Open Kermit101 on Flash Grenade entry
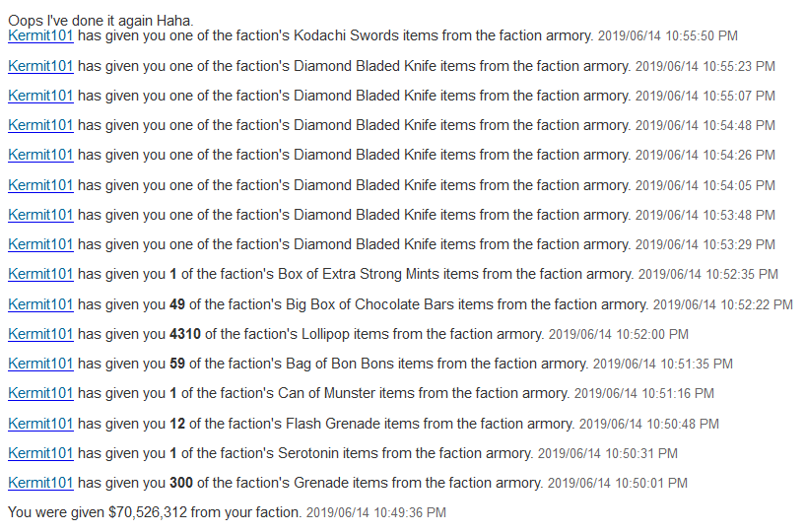 (x=40, y=424)
